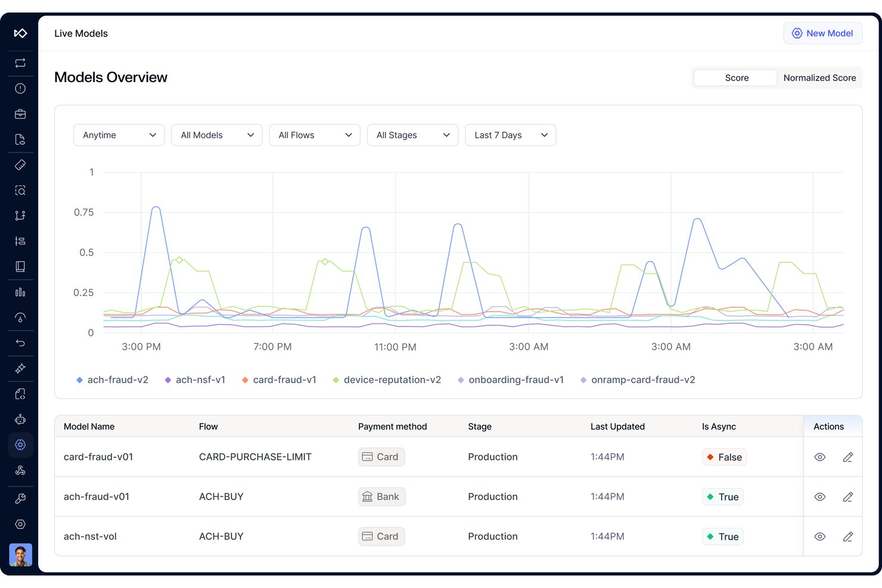This screenshot has height=588, width=882.
Task: Open the All Models dropdown
Action: tap(217, 135)
